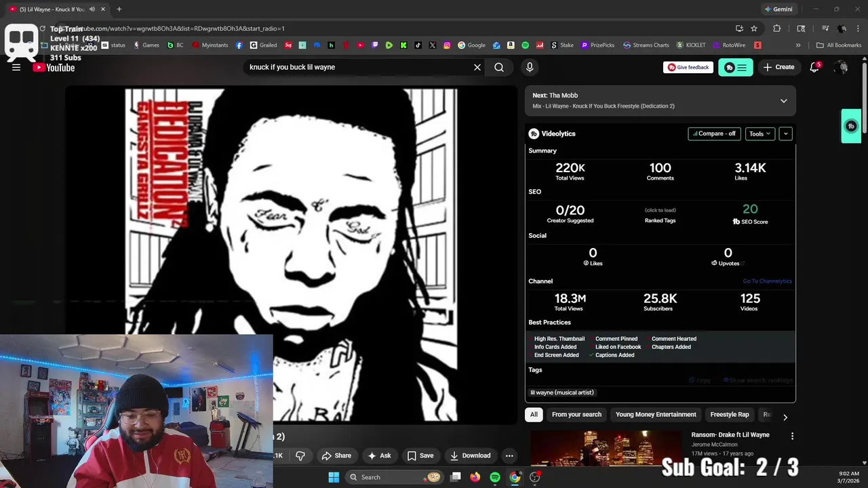Clear the search box with the X
Image resolution: width=868 pixels, height=488 pixels.
(x=477, y=67)
